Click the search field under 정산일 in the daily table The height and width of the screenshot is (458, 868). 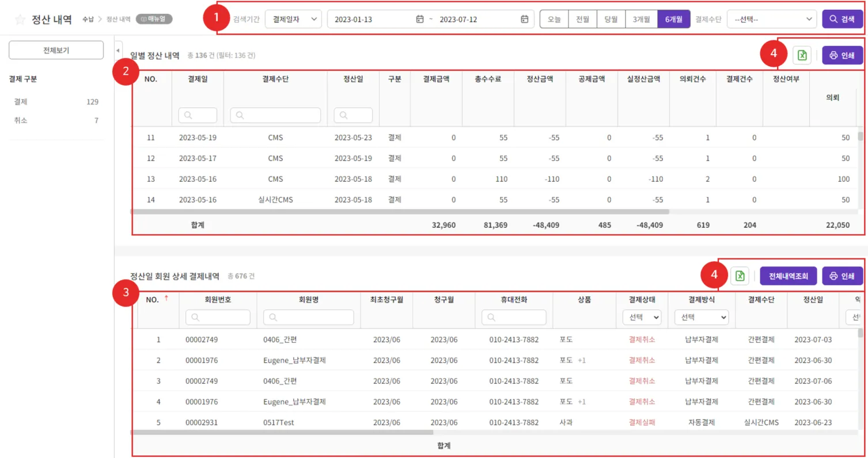[x=353, y=115]
